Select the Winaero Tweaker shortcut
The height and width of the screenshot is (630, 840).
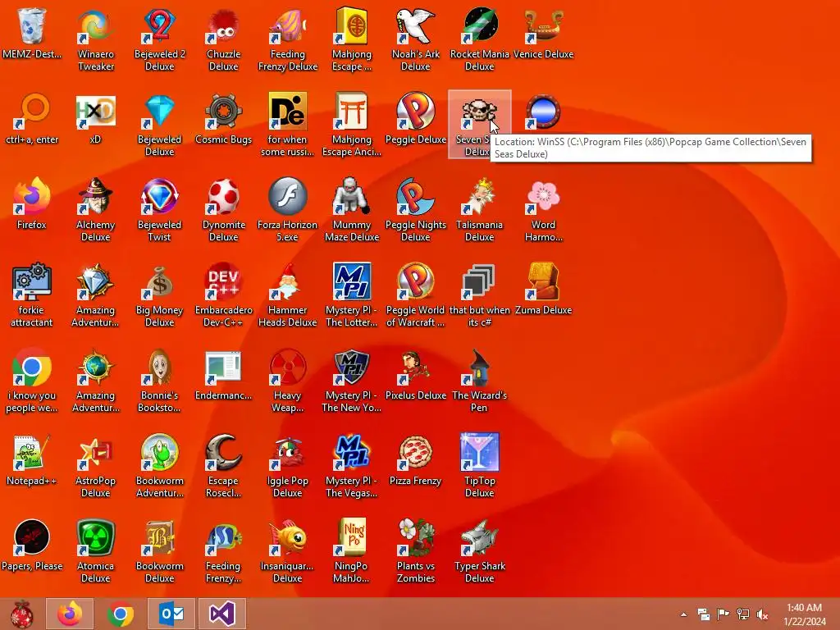click(95, 25)
